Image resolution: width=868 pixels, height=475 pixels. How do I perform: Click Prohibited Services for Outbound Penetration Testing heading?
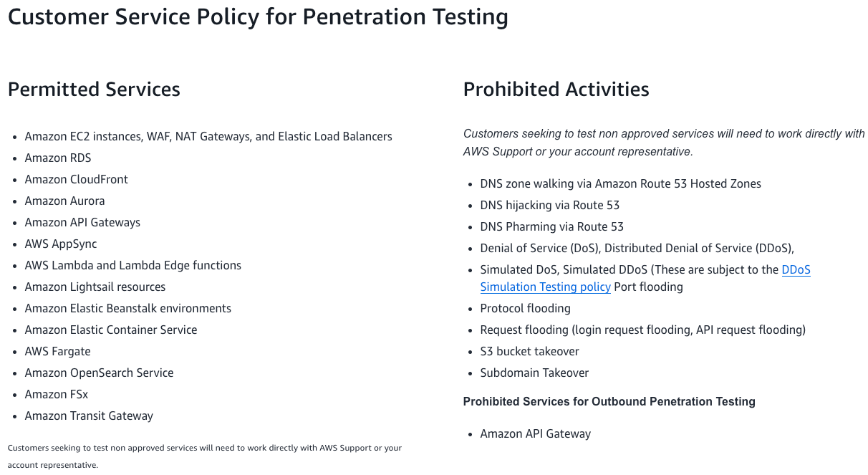point(609,401)
